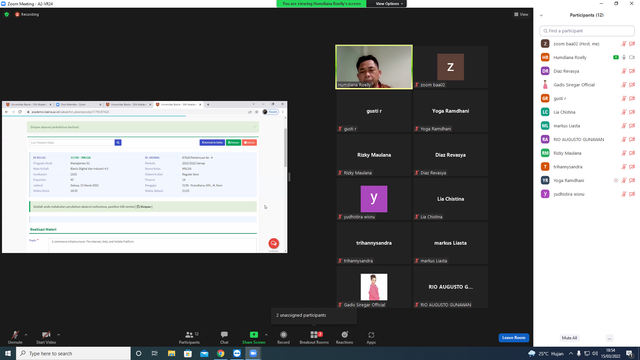
Task: Toggle mic of Lia Chistina in list
Action: click(624, 112)
